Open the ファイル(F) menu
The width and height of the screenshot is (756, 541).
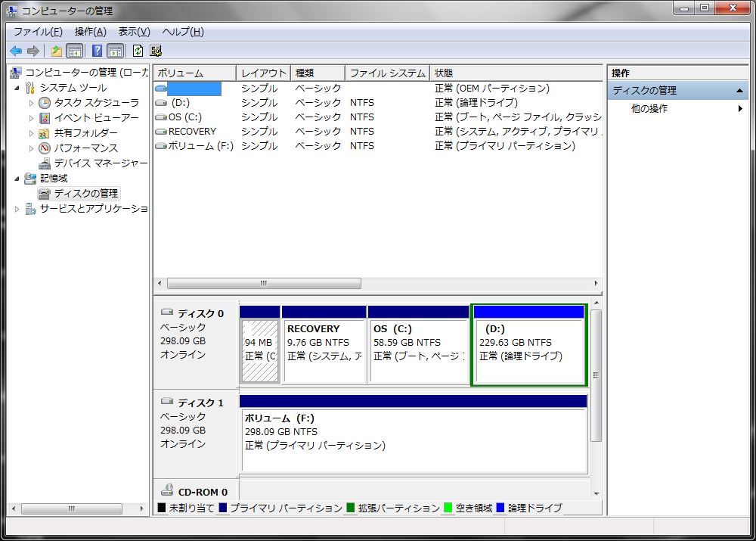pyautogui.click(x=38, y=32)
